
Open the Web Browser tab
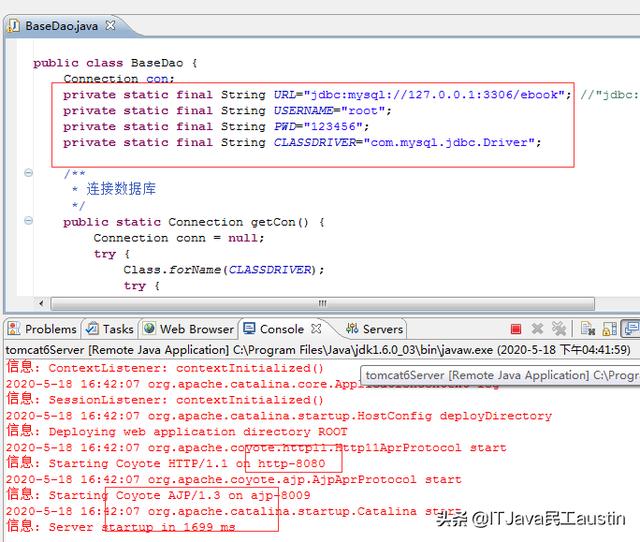coord(189,329)
